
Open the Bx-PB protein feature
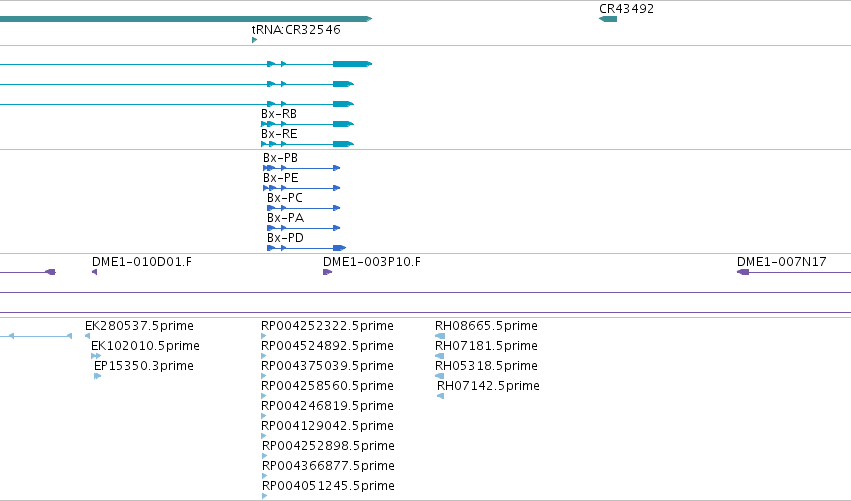pos(302,168)
